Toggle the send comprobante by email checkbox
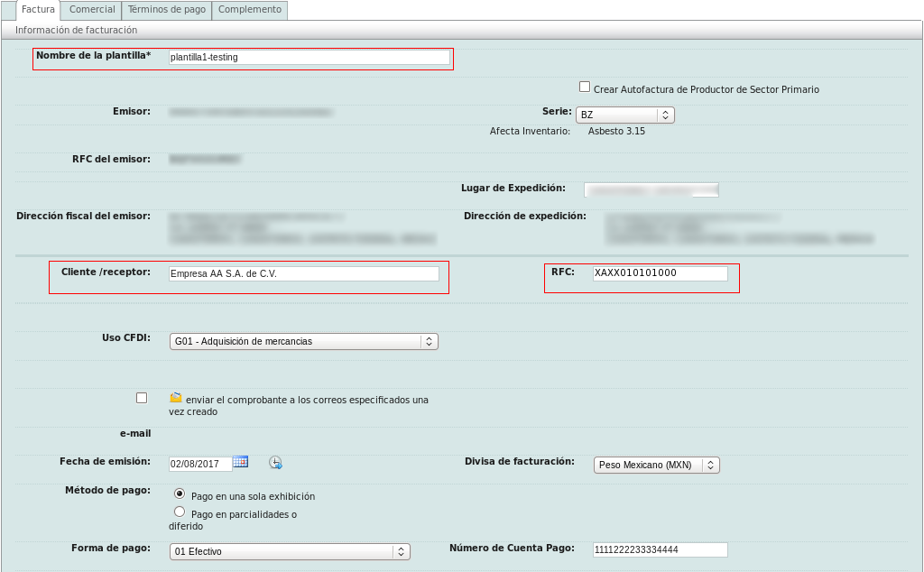924x572 pixels. [x=142, y=398]
